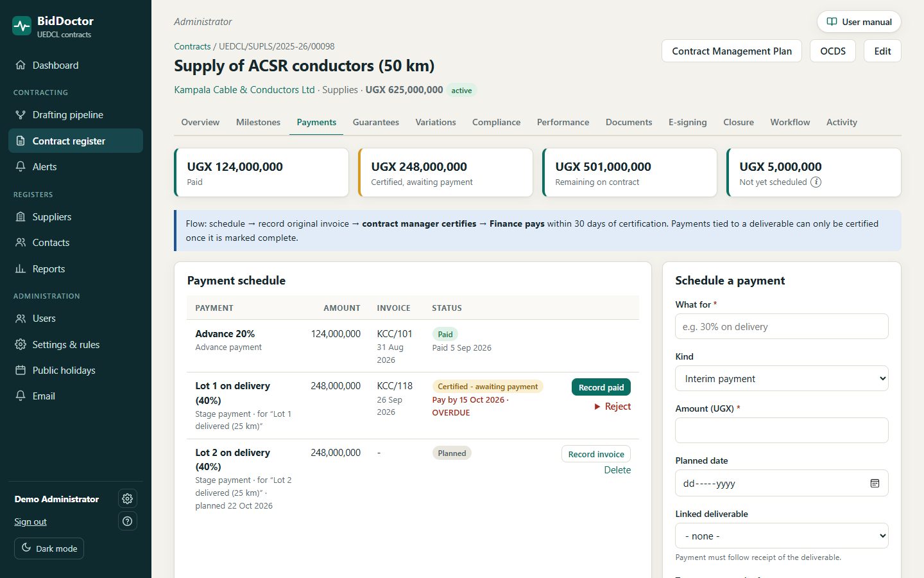924x578 pixels.
Task: Click the Planned status badge
Action: (452, 453)
